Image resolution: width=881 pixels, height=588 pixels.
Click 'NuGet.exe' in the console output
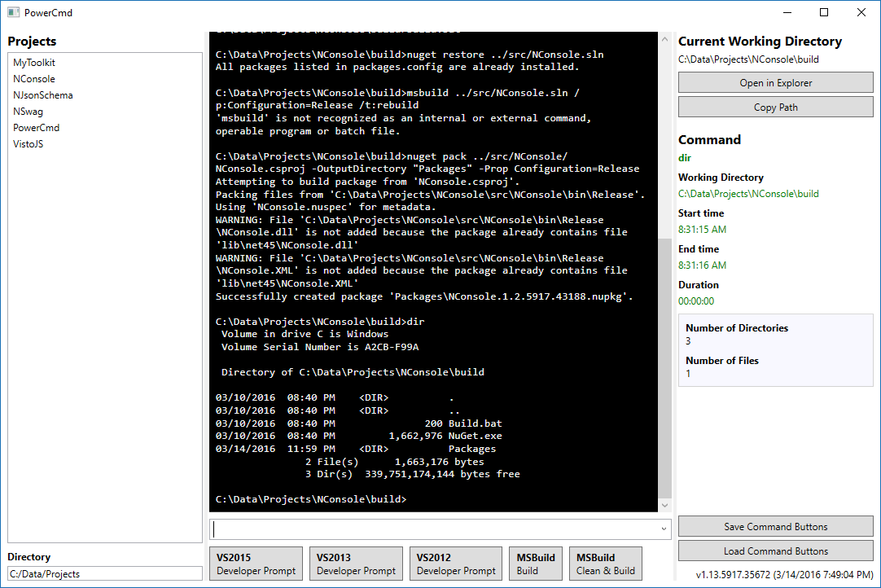[x=475, y=436]
